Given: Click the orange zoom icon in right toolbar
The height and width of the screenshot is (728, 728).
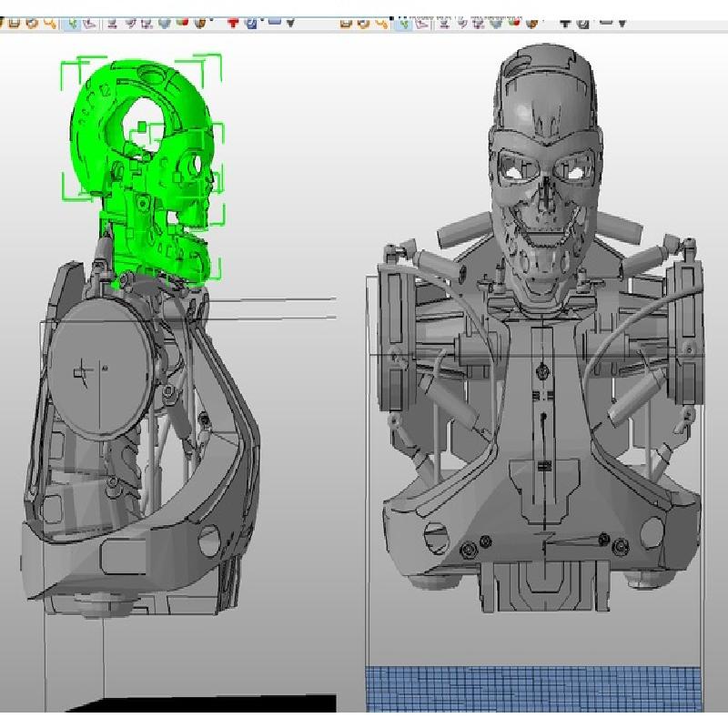Looking at the screenshot, I should [x=381, y=25].
